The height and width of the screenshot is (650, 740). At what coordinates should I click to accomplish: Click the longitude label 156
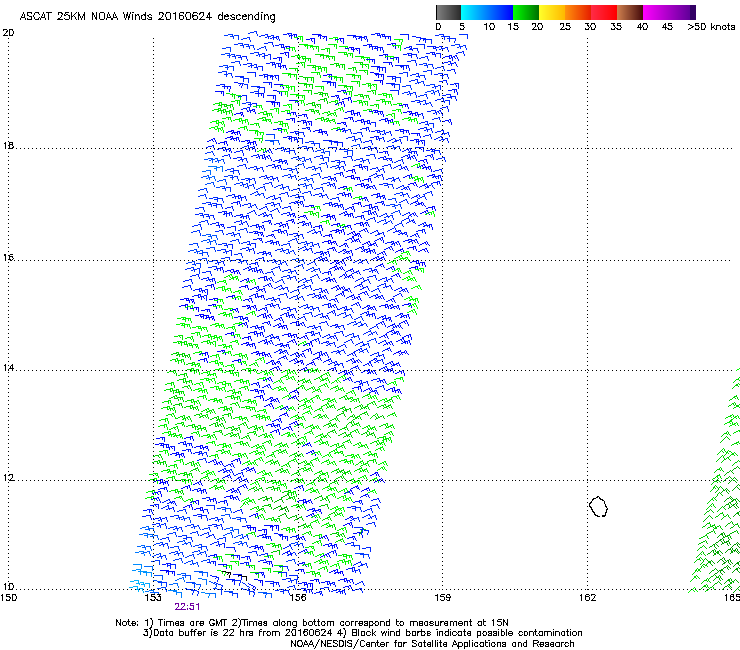point(298,598)
